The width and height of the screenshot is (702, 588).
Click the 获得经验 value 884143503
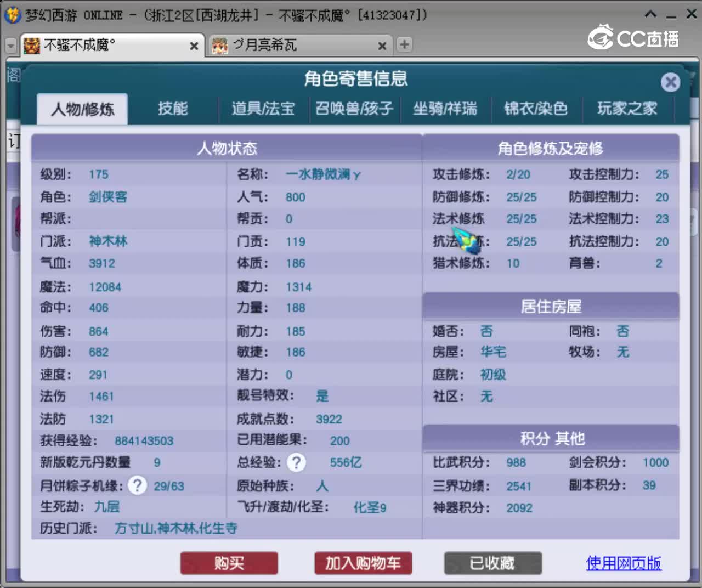pyautogui.click(x=144, y=441)
